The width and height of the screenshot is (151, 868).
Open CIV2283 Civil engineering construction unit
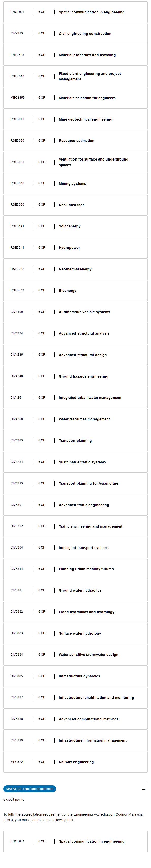point(75,33)
